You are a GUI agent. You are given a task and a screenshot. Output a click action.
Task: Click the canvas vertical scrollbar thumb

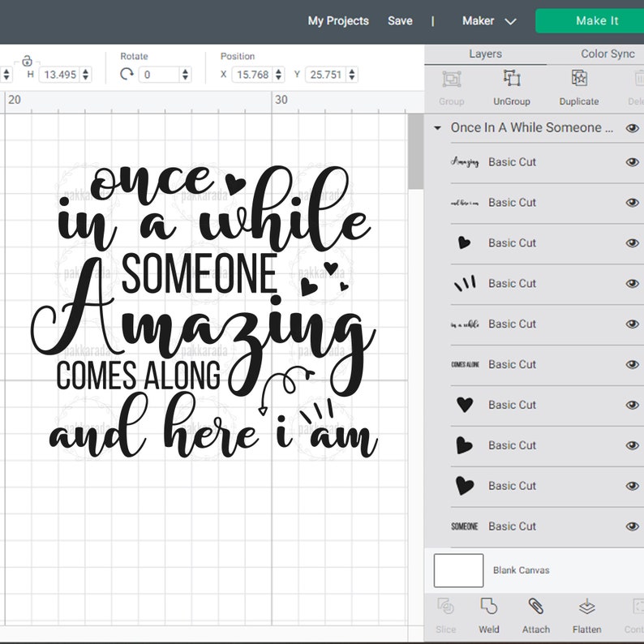pos(415,152)
